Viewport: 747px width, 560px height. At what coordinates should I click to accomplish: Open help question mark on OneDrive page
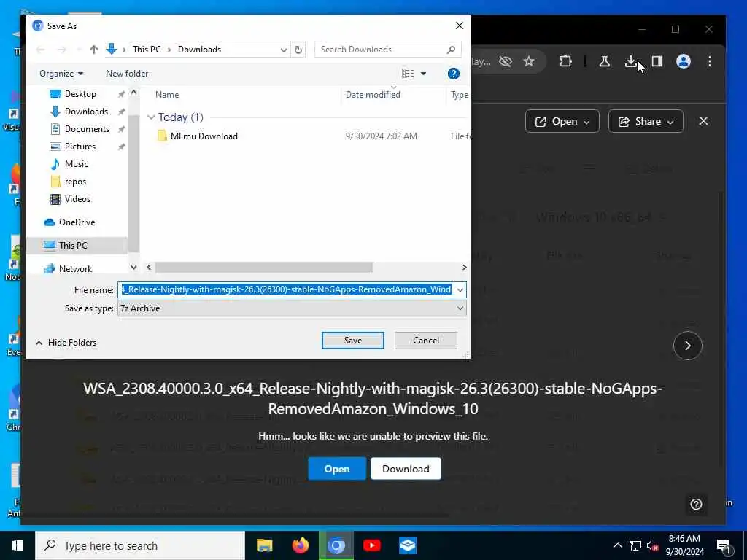(696, 504)
